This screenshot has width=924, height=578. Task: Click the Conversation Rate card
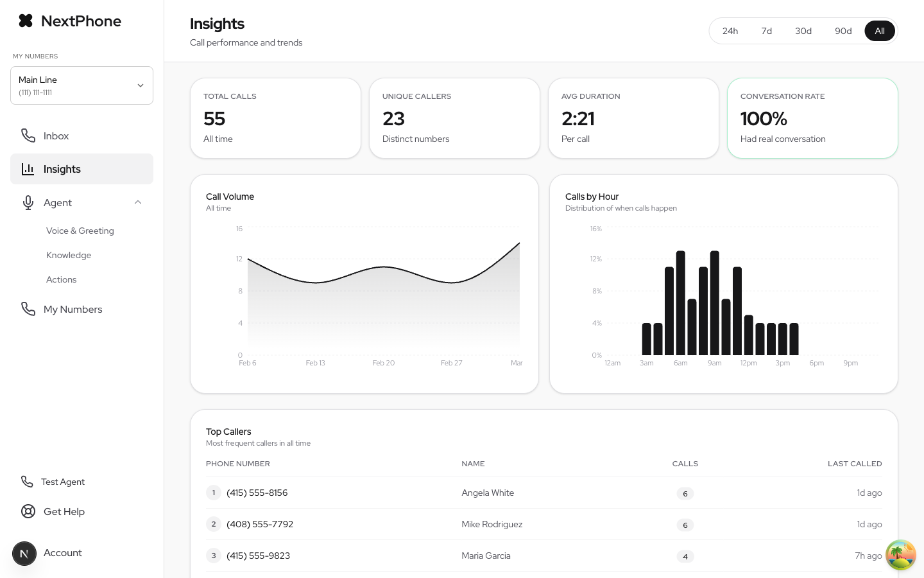point(812,118)
